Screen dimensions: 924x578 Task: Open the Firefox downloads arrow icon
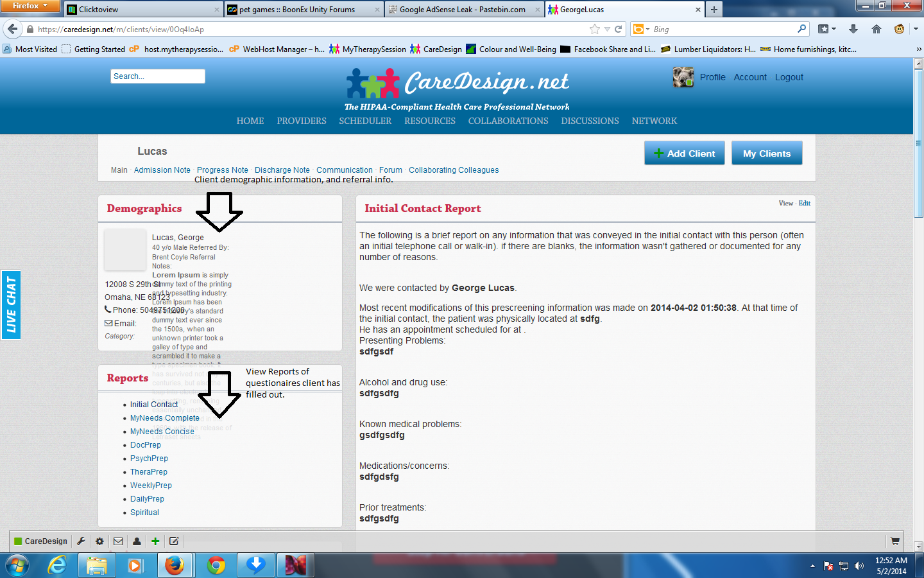(x=853, y=29)
